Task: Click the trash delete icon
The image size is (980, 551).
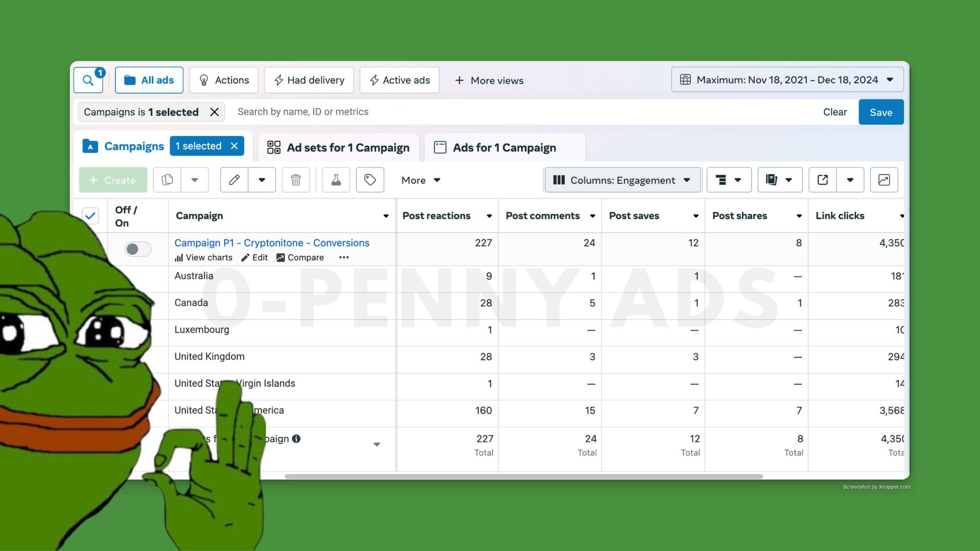Action: click(296, 180)
